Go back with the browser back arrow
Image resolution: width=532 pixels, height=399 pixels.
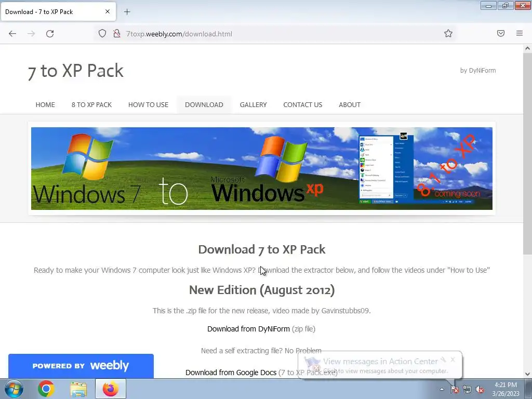point(12,34)
